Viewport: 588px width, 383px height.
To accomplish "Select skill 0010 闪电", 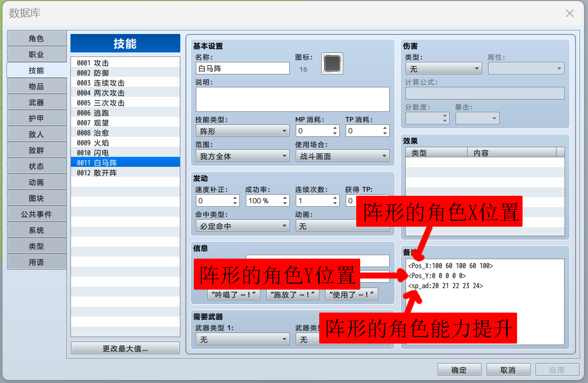I will pos(125,152).
